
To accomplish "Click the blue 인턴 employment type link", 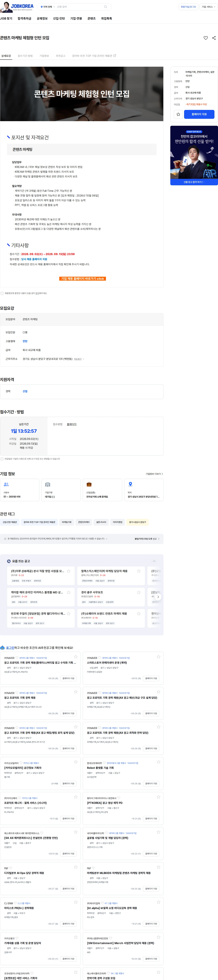I will (x=25, y=341).
